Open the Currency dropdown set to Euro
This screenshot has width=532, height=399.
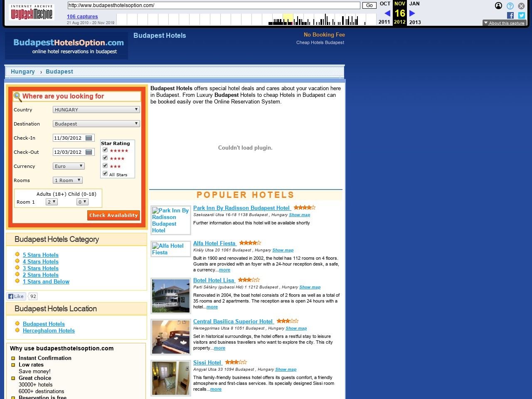tap(69, 166)
